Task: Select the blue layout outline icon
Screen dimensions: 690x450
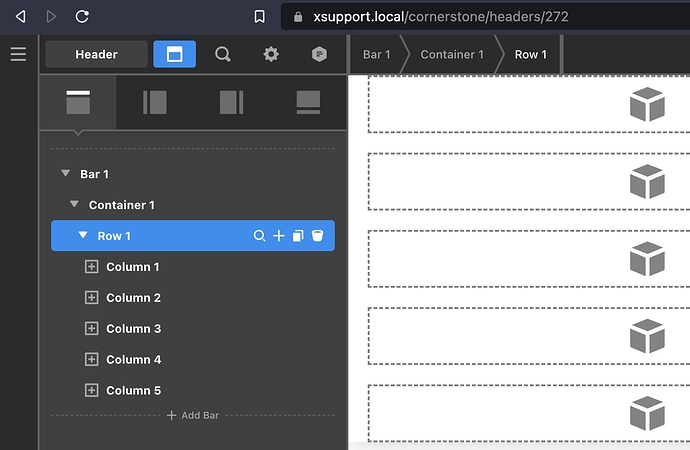Action: (x=174, y=54)
